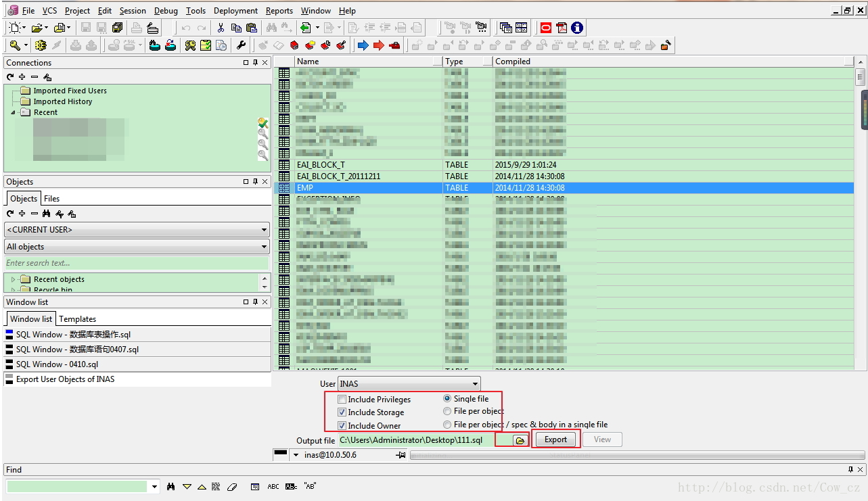Click the yellow gear Execute icon

(x=40, y=45)
